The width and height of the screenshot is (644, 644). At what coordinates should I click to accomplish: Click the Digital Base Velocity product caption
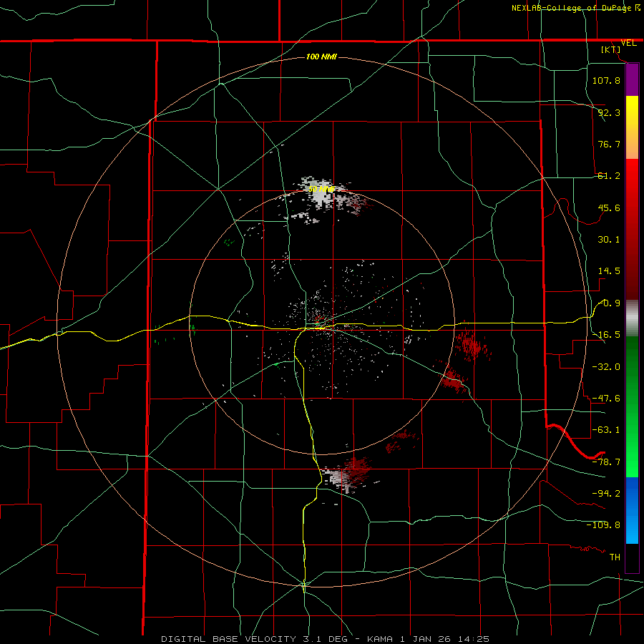tap(325, 639)
